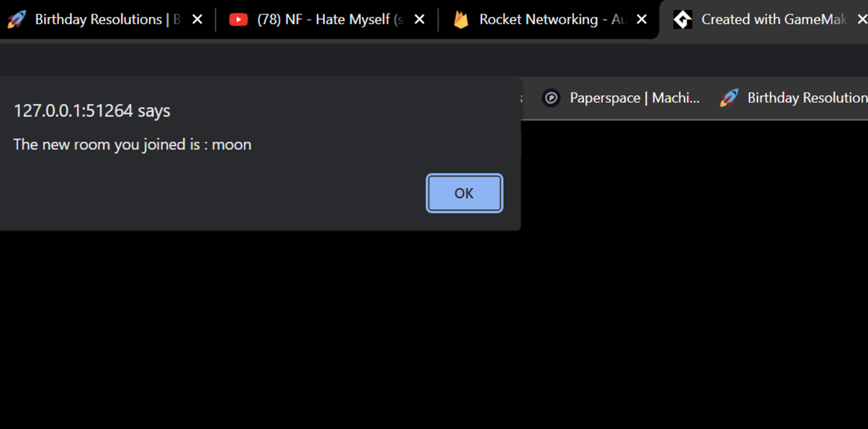Image resolution: width=868 pixels, height=429 pixels.
Task: Click the 'new room you joined' message text
Action: 132,144
